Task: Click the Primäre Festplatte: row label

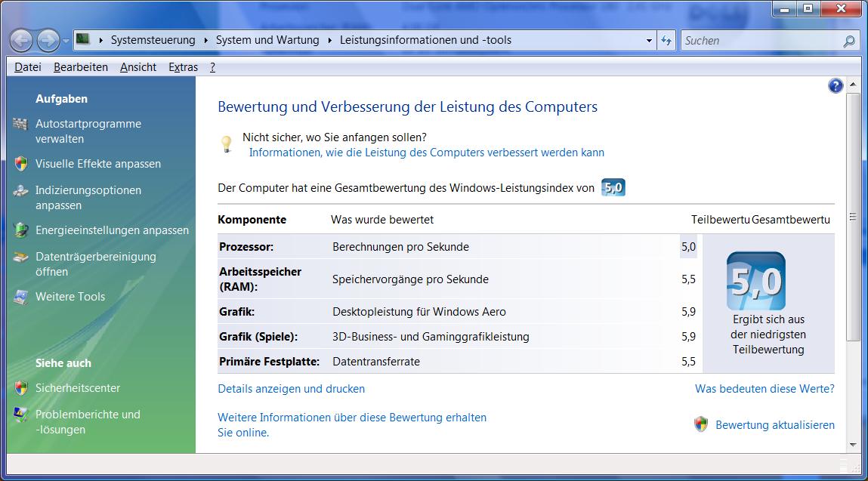Action: [270, 362]
